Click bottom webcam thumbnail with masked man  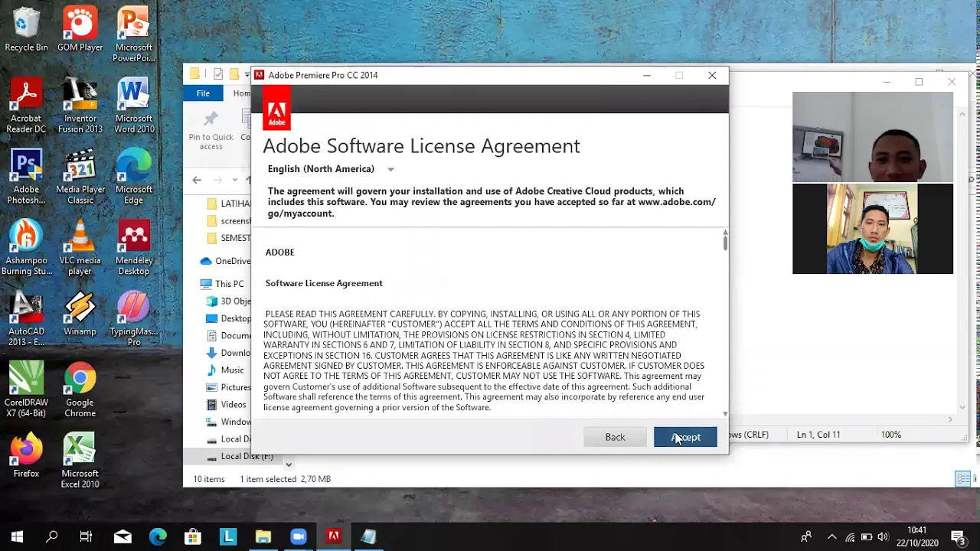873,229
